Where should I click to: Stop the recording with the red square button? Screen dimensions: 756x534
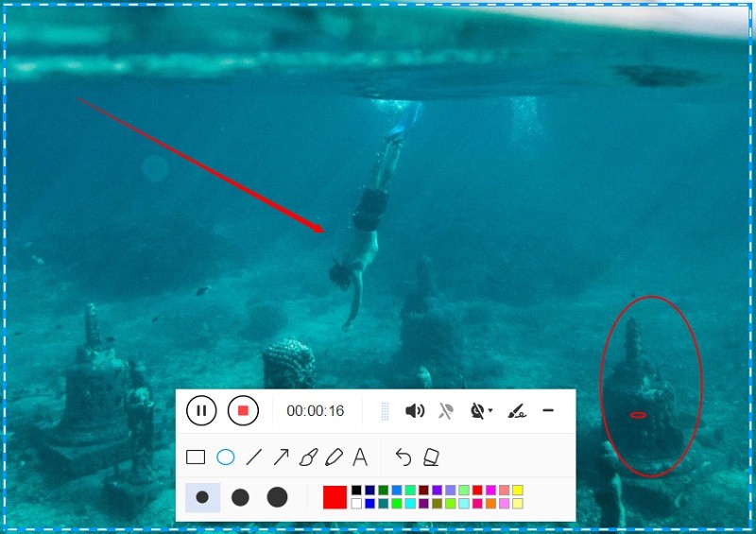tap(243, 410)
